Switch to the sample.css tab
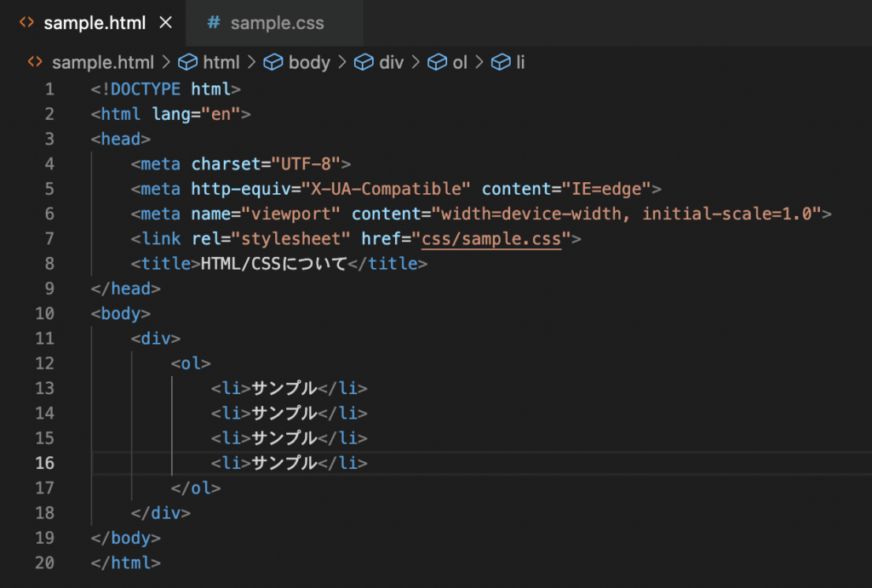The width and height of the screenshot is (872, 588). (277, 23)
